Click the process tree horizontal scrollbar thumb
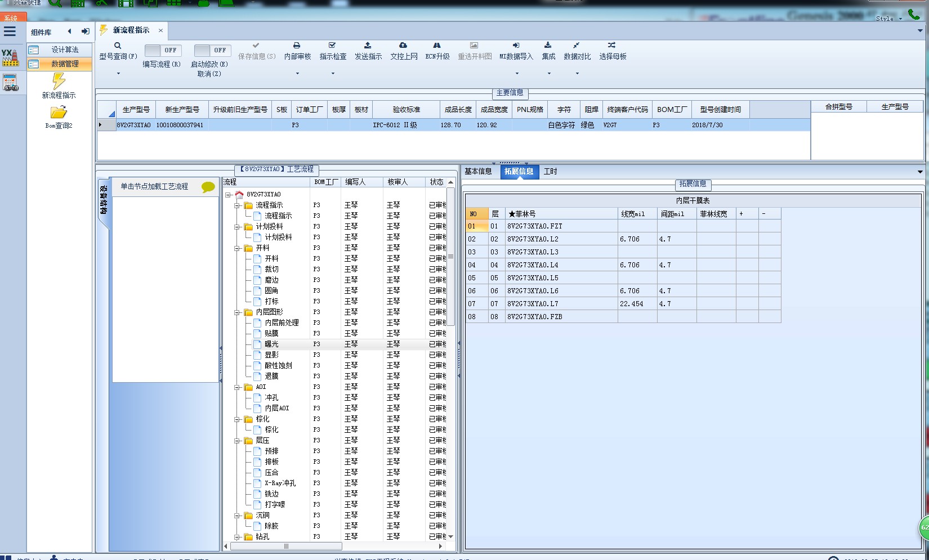The height and width of the screenshot is (560, 929). 286,546
